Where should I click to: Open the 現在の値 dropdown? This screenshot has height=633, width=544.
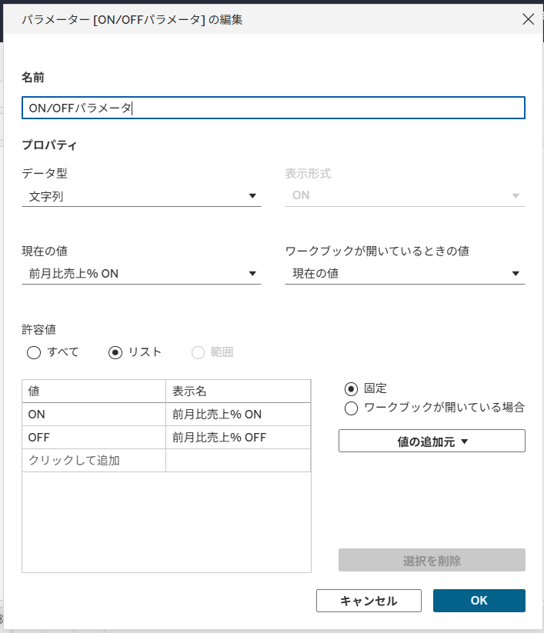141,274
